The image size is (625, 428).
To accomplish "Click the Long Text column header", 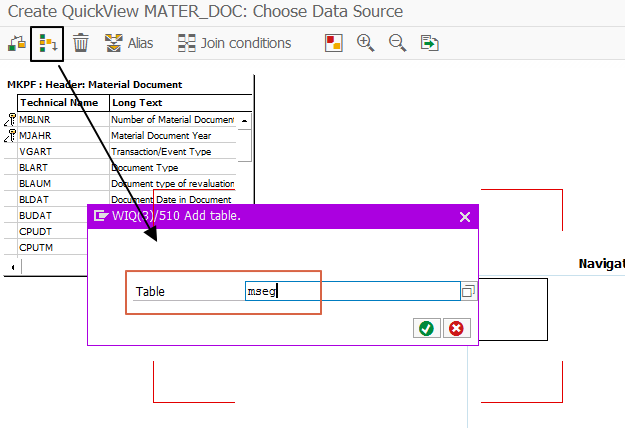I will point(181,103).
